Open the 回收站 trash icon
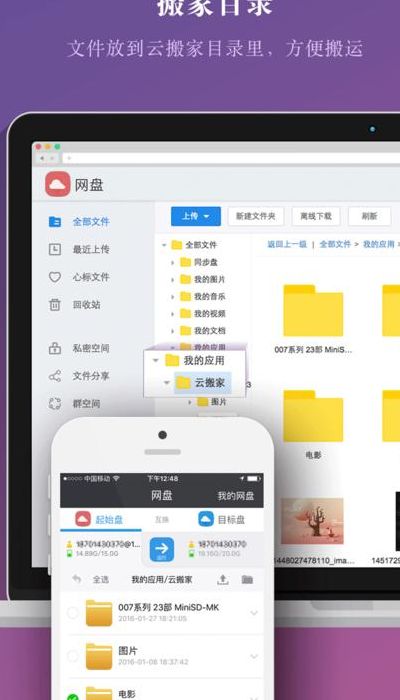This screenshot has width=400, height=700. [x=54, y=305]
